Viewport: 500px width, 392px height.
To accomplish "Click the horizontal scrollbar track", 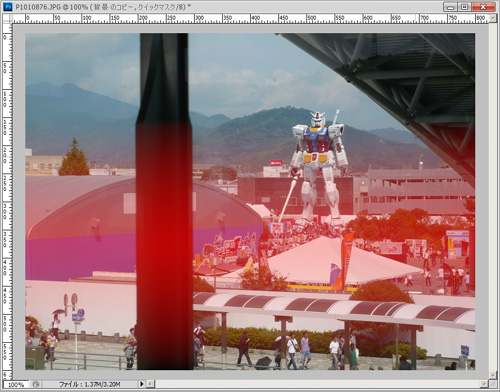I will click(x=317, y=384).
